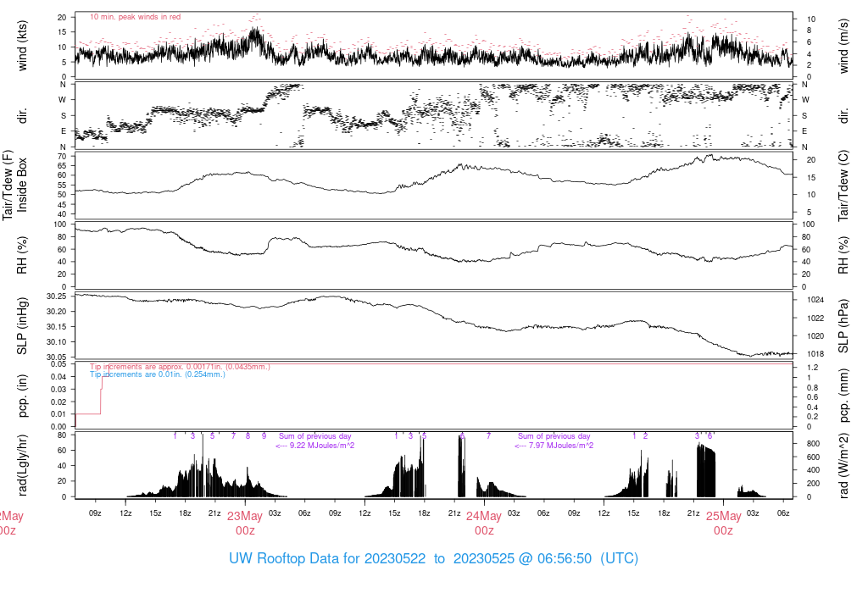
Task: Select the '0.03' precipitation inch tick
Action: [58, 390]
